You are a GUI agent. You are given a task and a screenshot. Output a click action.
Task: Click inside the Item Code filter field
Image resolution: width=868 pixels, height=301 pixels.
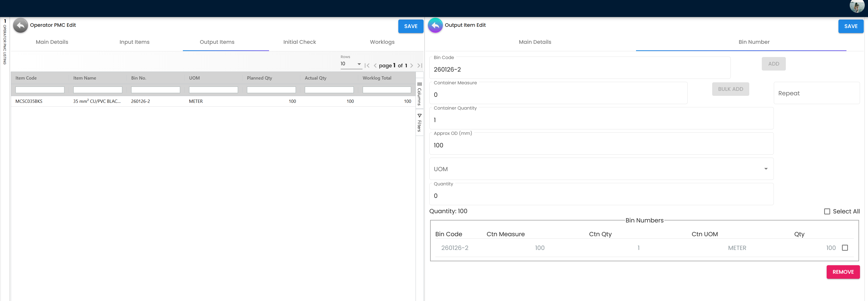[x=40, y=90]
